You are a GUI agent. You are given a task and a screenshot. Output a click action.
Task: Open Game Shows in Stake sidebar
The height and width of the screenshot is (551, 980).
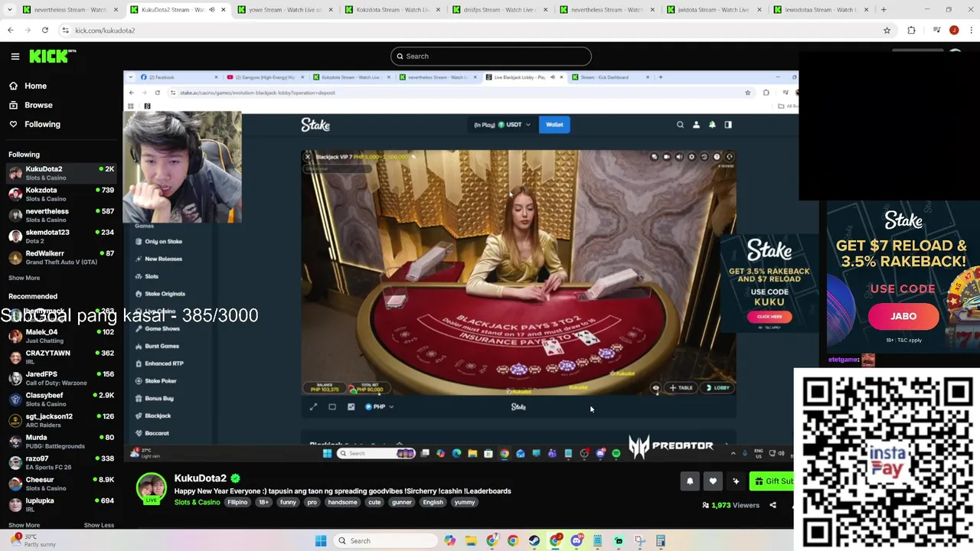click(162, 328)
